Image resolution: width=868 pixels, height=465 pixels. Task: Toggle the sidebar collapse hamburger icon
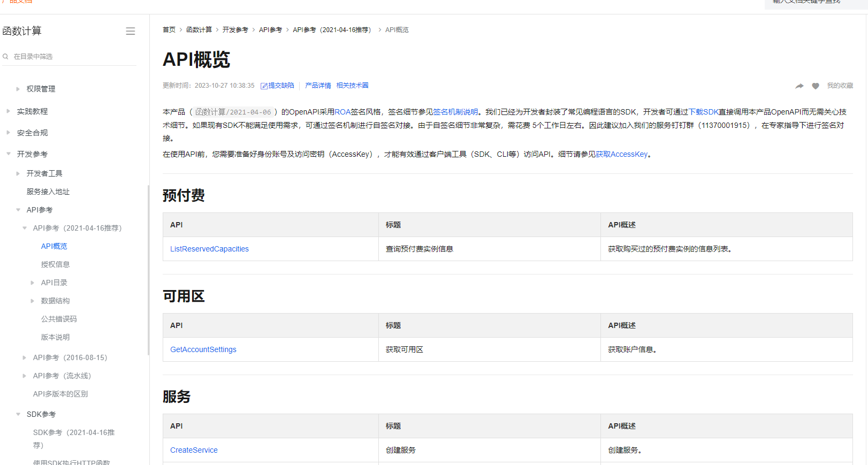pos(130,32)
